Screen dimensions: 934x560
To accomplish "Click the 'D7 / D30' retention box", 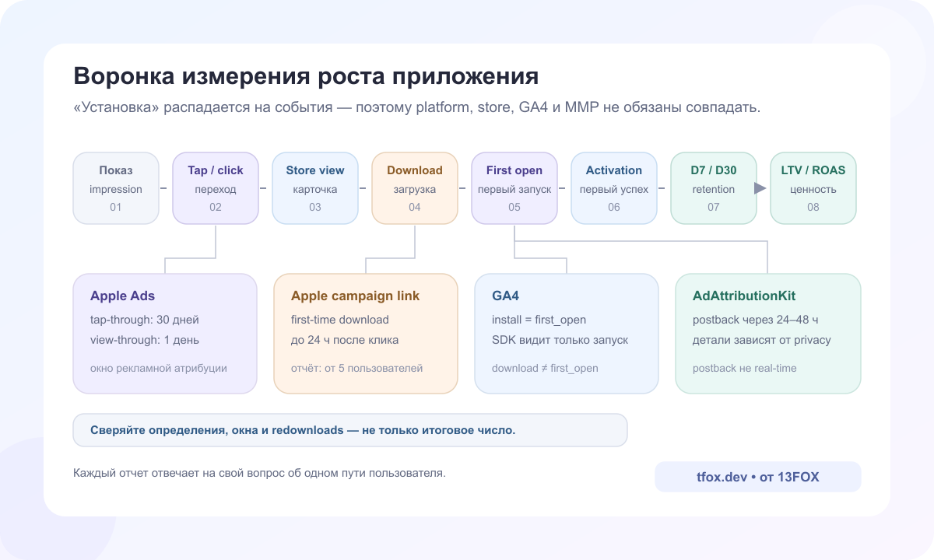I will tap(714, 188).
